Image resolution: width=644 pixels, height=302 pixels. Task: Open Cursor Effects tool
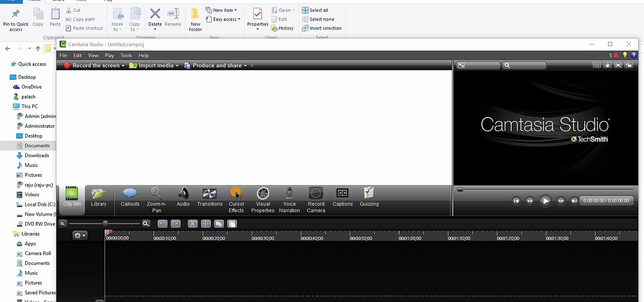[236, 200]
